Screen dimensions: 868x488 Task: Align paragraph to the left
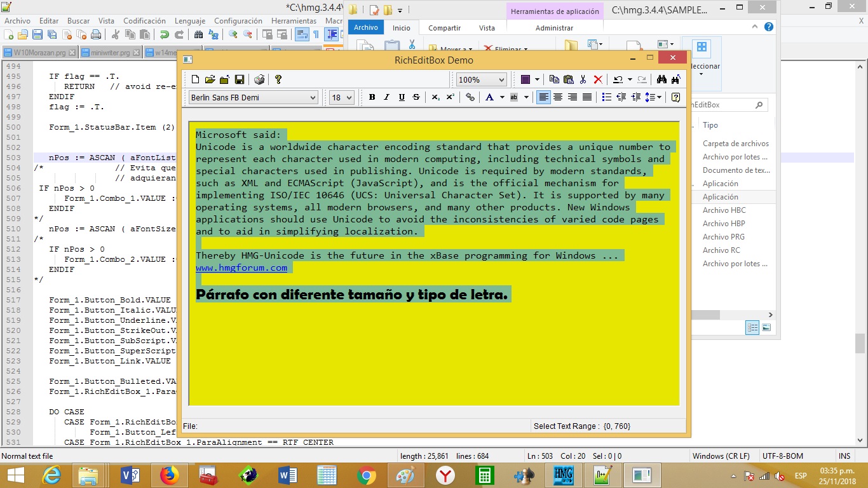pos(543,97)
